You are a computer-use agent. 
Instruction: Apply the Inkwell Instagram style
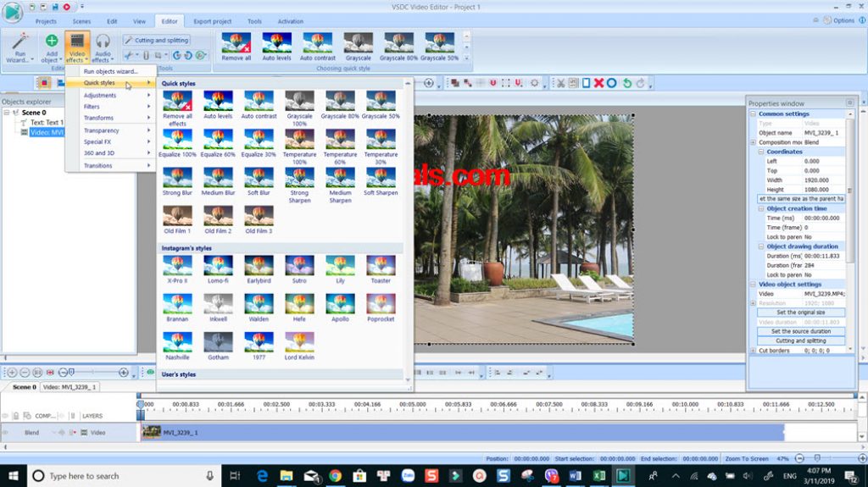(218, 307)
